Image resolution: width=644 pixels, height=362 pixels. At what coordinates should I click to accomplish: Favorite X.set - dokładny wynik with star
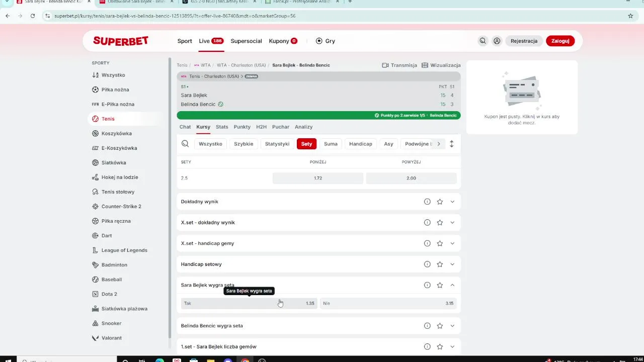440,222
